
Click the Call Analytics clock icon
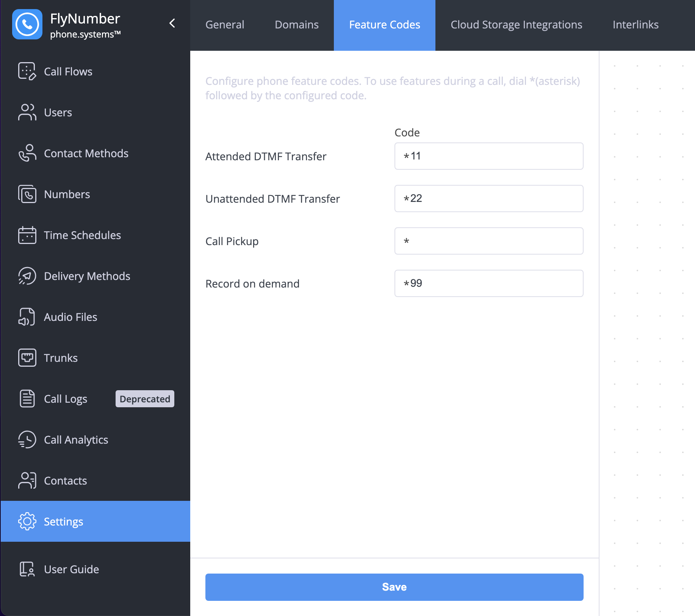tap(27, 439)
